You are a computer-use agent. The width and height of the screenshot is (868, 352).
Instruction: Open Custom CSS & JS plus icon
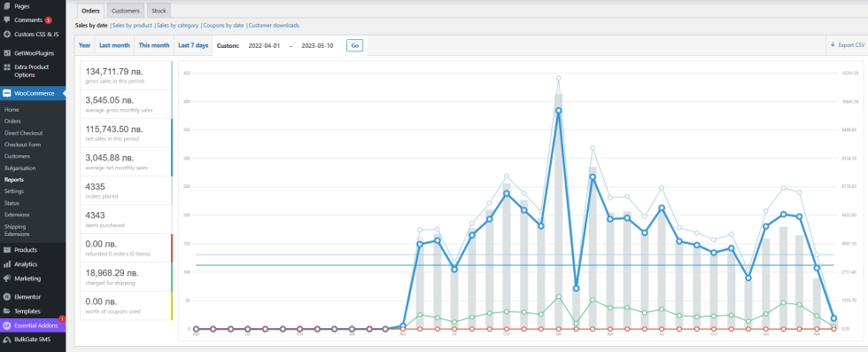click(x=7, y=34)
